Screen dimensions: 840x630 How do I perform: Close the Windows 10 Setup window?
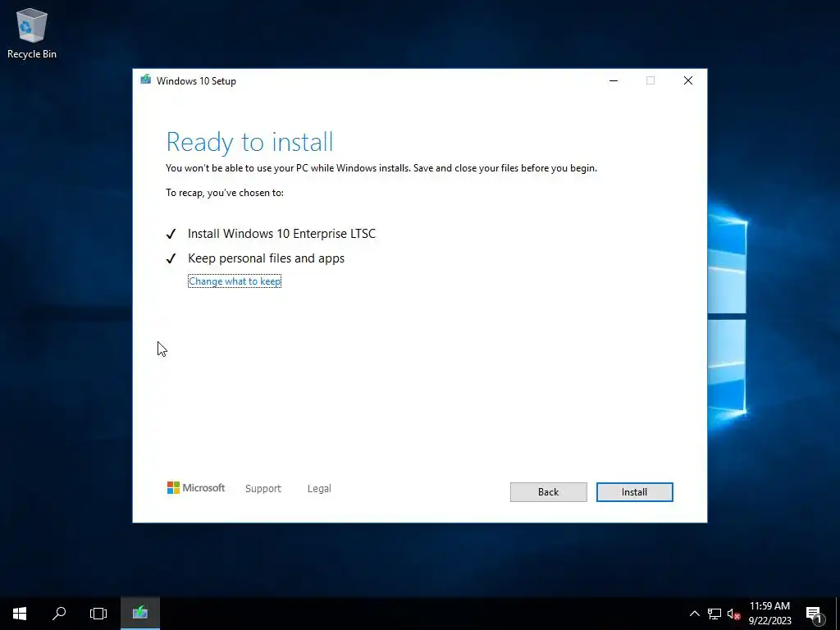pos(688,80)
